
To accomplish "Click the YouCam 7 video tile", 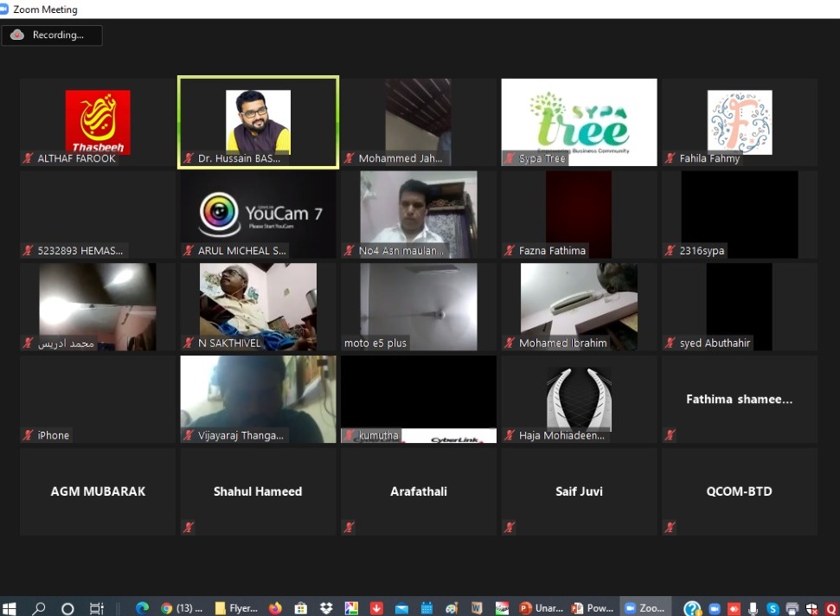I will pos(258,214).
